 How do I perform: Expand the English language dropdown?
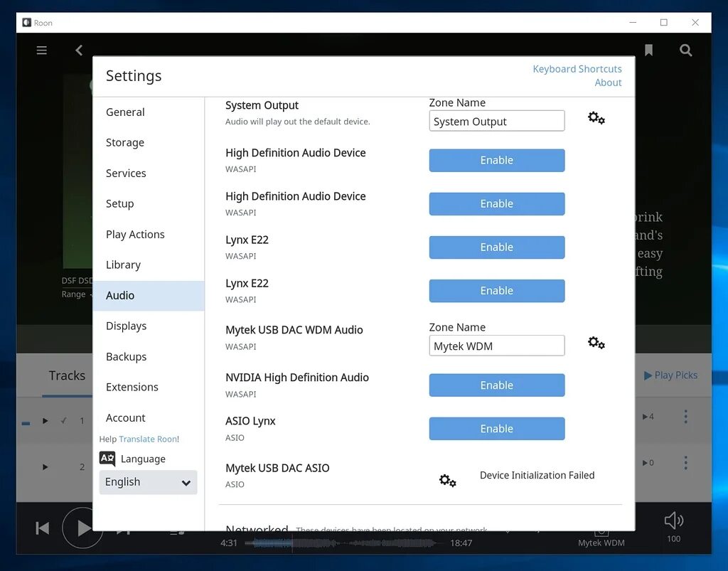(148, 482)
